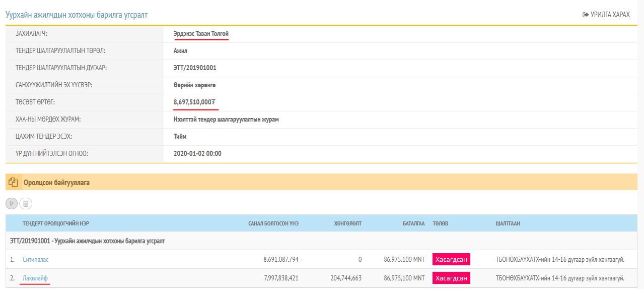
Task: Click the ТӨЛӨВ column header
Action: [x=440, y=223]
